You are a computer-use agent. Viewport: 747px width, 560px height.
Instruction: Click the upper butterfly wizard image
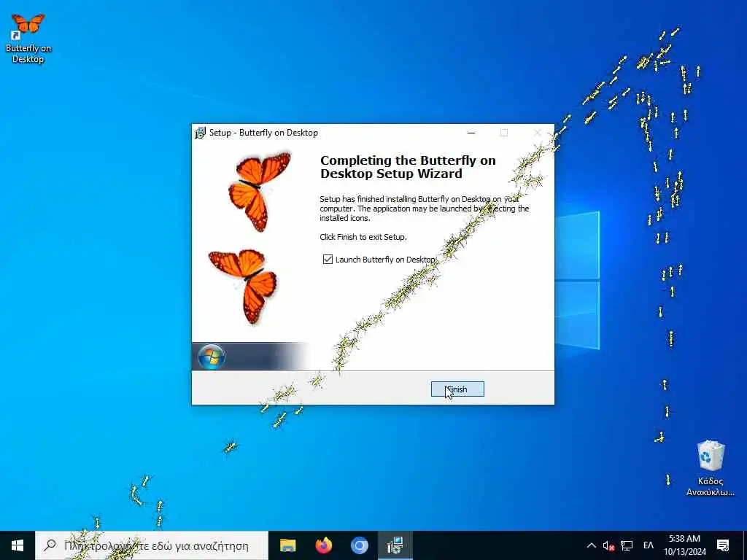[x=260, y=192]
